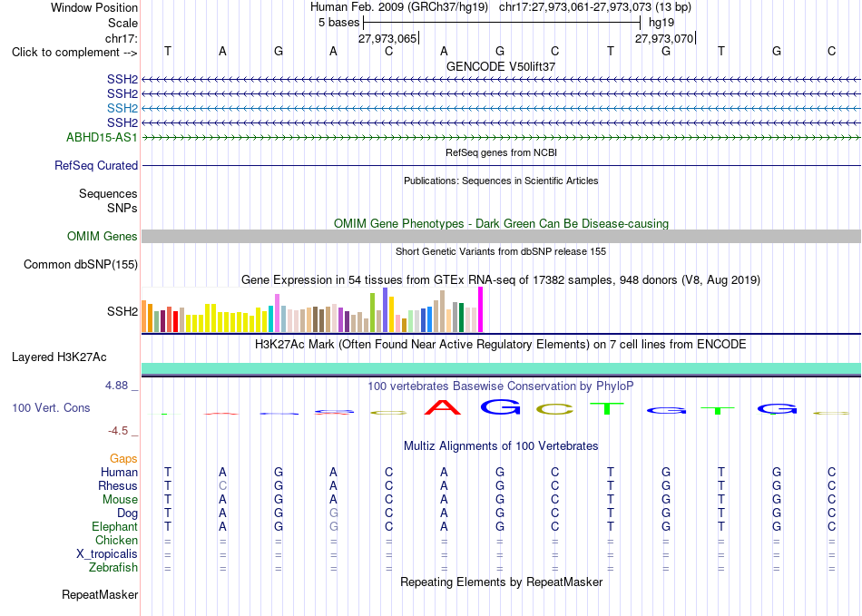This screenshot has width=862, height=616.
Task: Click '100 vertebrates Basewise Conservation by PhyloP' title
Action: 501,386
